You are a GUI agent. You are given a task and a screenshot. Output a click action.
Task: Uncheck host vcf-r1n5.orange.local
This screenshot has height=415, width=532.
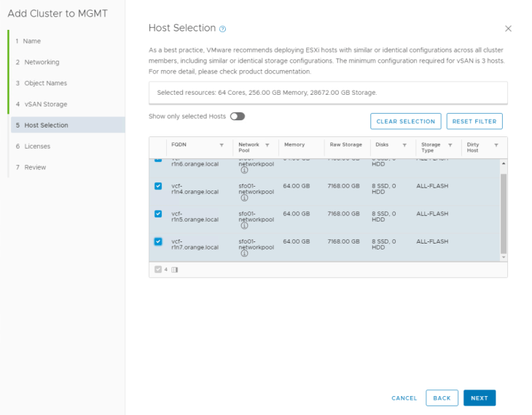[158, 214]
